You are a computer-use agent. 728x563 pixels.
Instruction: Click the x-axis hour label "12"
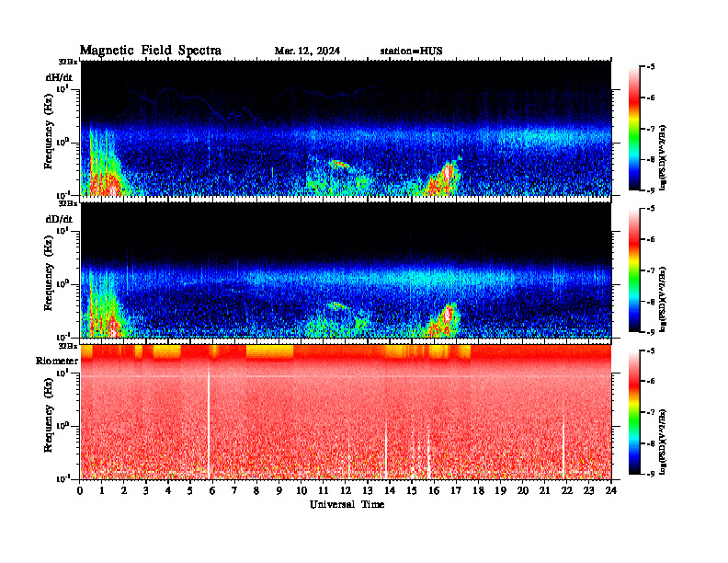[x=346, y=491]
